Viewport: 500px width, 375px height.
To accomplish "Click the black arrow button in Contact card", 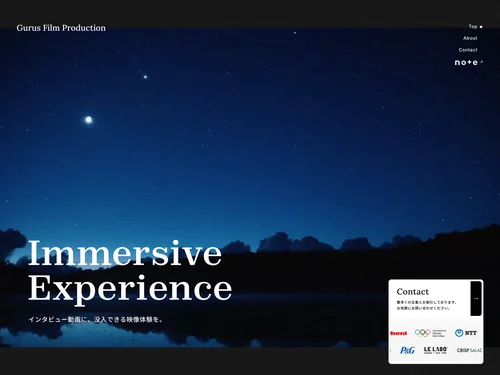I will click(476, 298).
